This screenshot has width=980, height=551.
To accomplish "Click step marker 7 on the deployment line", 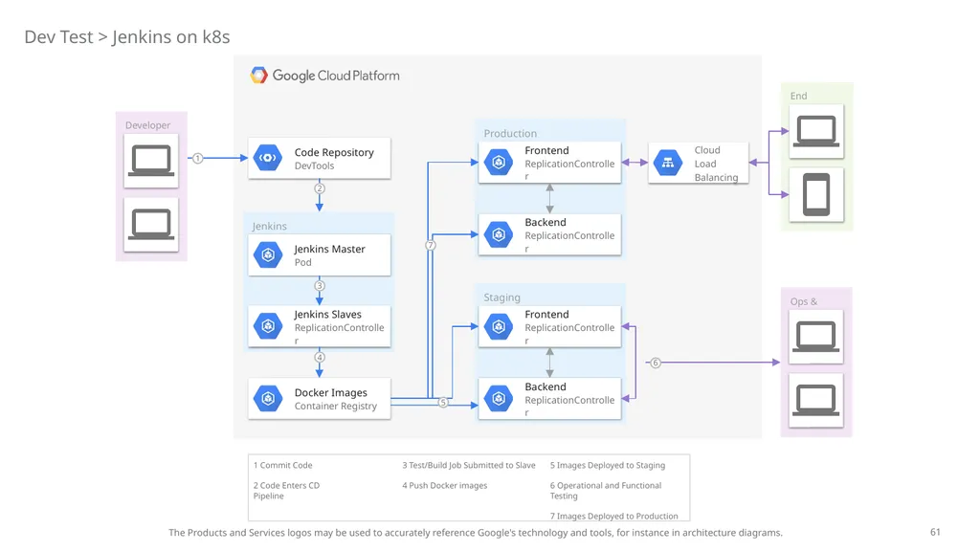I will pos(431,246).
